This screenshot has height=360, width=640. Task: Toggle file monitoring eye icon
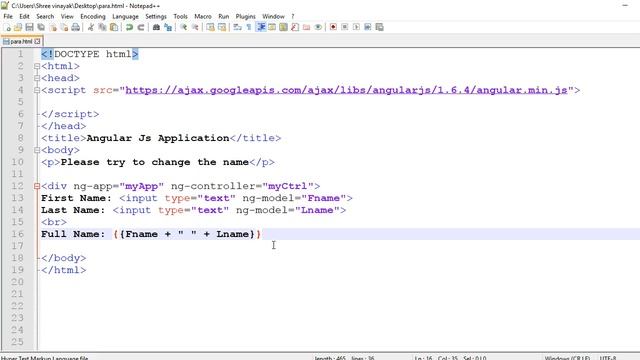(318, 27)
